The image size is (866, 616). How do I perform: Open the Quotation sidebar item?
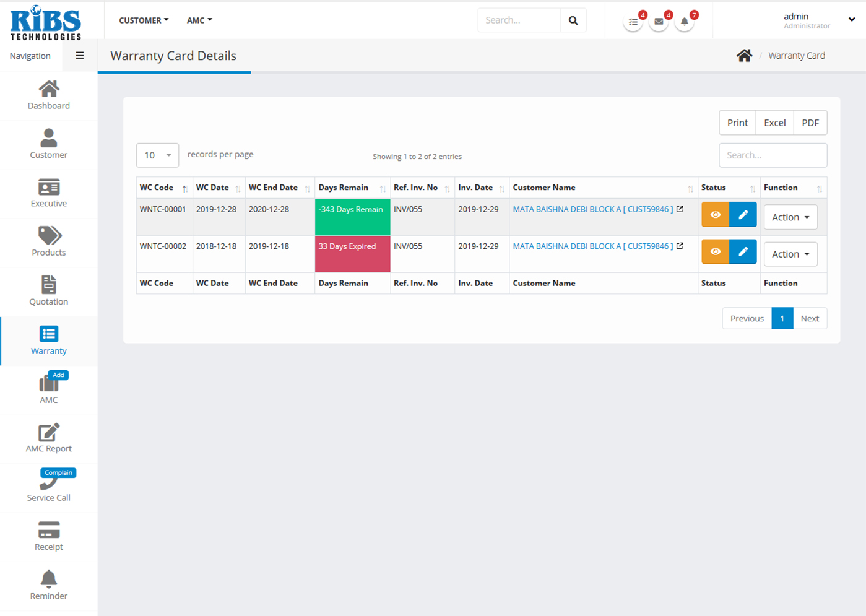coord(48,291)
